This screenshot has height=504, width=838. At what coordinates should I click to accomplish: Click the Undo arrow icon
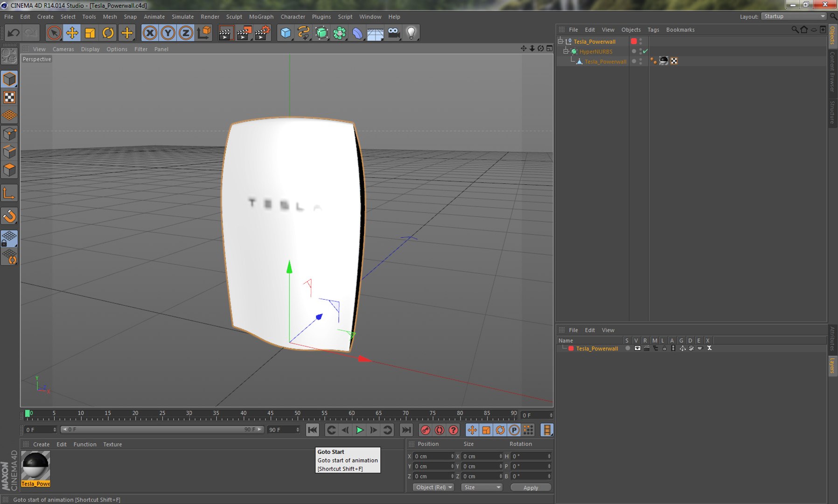click(x=14, y=33)
